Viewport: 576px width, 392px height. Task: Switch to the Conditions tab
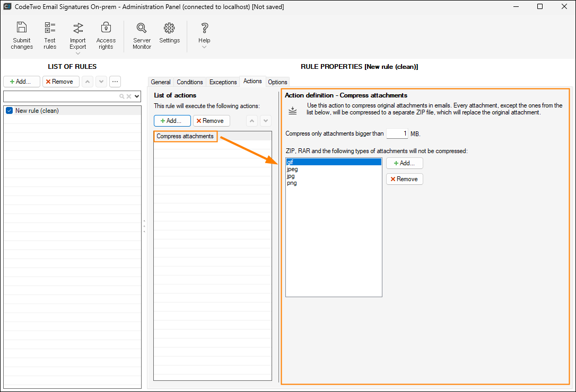(190, 82)
